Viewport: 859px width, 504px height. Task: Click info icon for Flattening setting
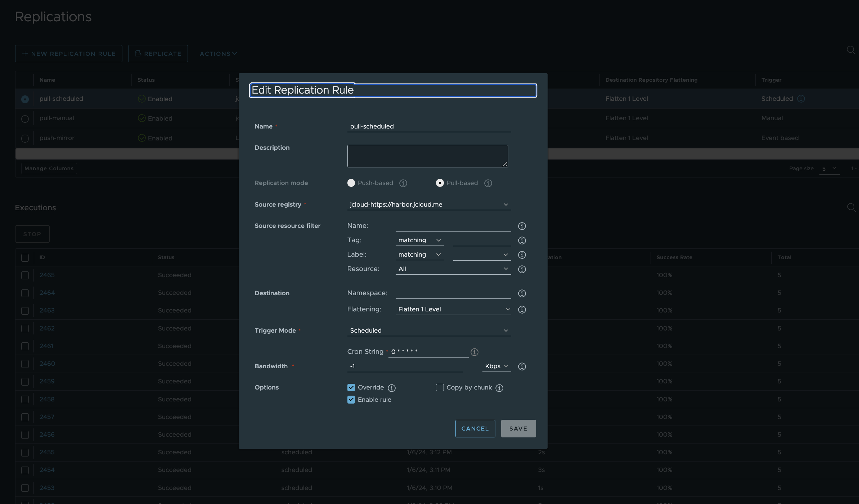pos(522,310)
